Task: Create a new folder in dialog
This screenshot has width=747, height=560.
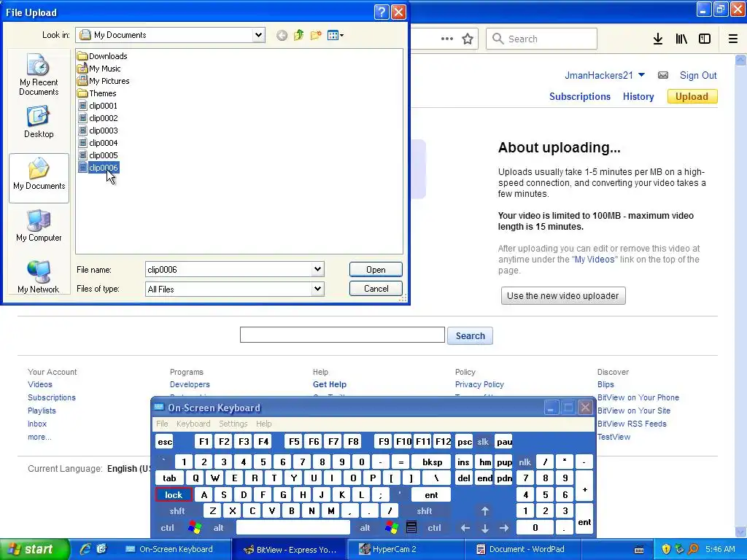Action: (x=315, y=35)
